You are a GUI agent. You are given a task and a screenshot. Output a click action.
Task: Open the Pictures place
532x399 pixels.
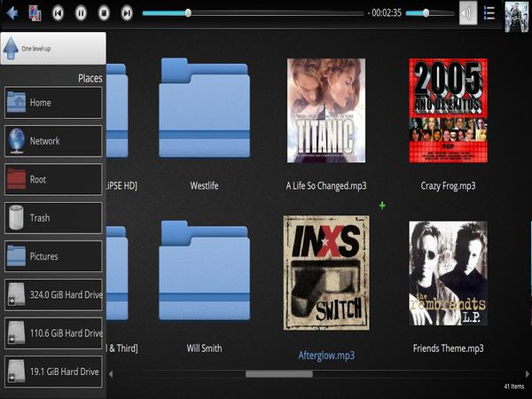pyautogui.click(x=53, y=256)
